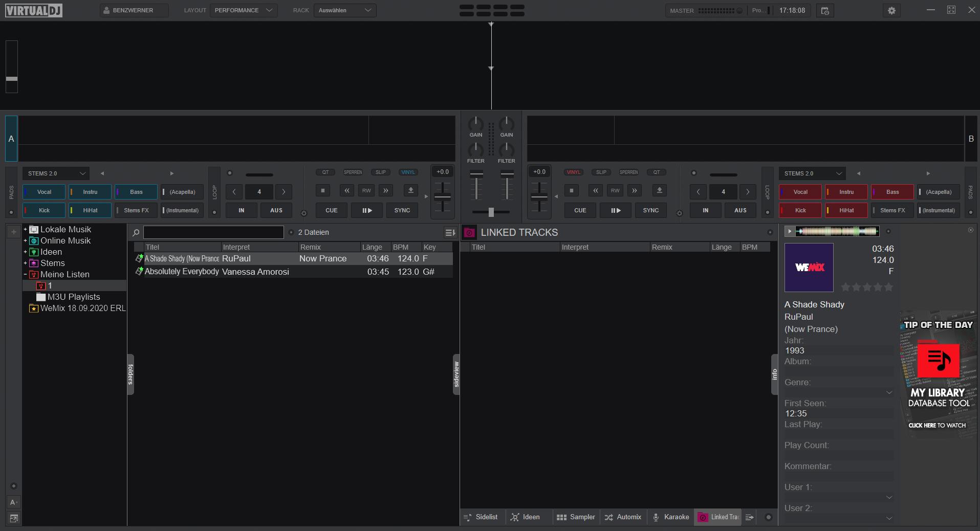Switch to the Sidelist tab
Screen dimensions: 980x531
click(481, 517)
